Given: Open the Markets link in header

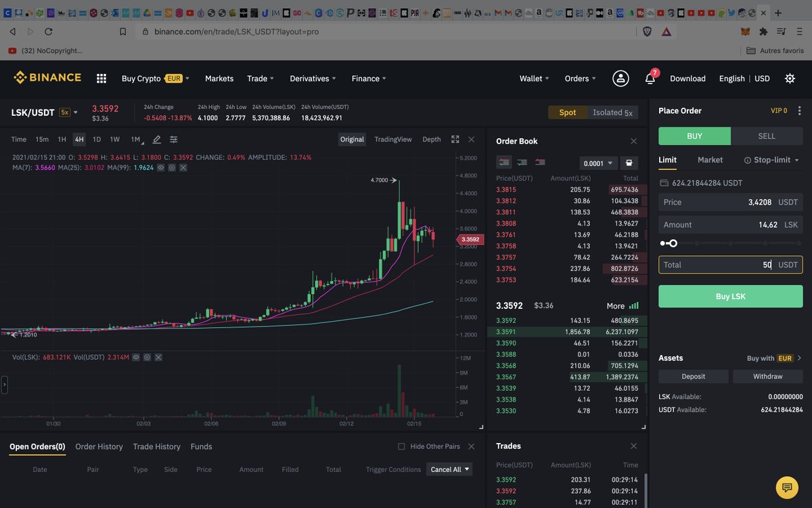Looking at the screenshot, I should [219, 79].
